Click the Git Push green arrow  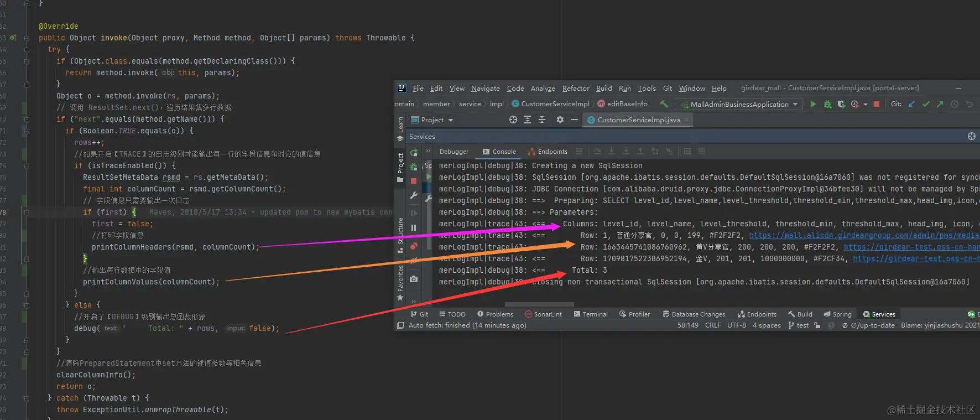click(x=940, y=104)
